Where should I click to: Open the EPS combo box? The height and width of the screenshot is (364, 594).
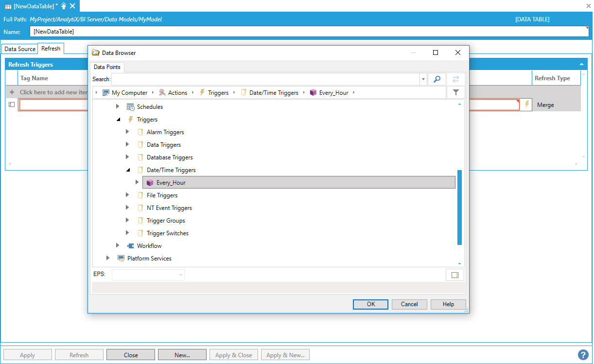point(148,275)
